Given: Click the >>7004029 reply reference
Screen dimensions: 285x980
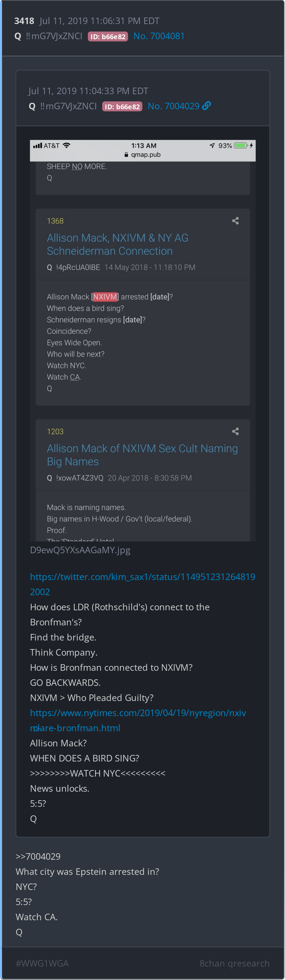Looking at the screenshot, I should pos(38,856).
